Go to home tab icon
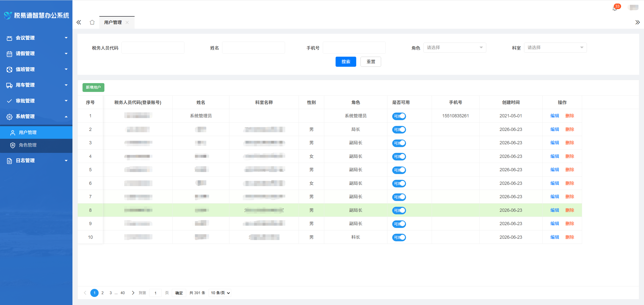This screenshot has height=305, width=644. [x=92, y=22]
